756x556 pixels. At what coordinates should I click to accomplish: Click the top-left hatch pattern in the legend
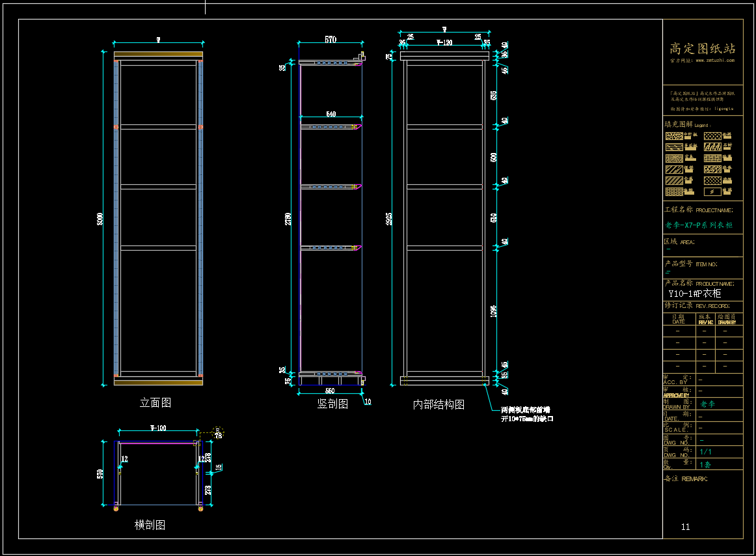coord(674,137)
